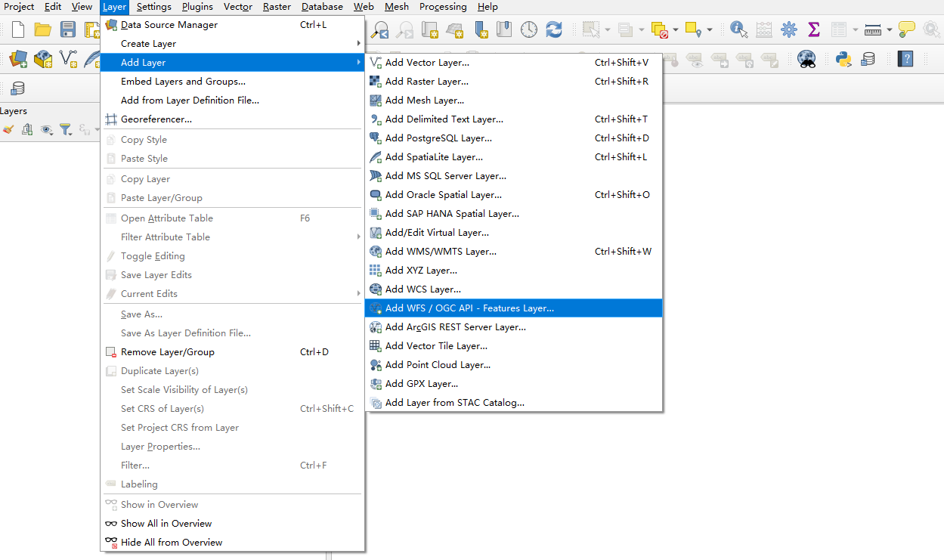Choose Add ArcGIS REST Server Layer
Image resolution: width=944 pixels, height=560 pixels.
point(513,326)
